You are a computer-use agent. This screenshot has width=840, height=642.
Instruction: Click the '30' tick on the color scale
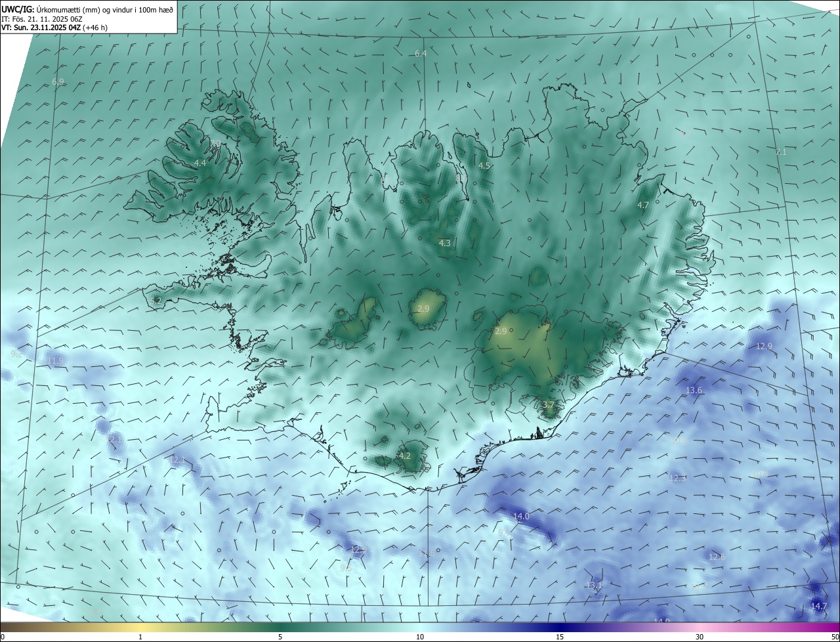tap(700, 637)
